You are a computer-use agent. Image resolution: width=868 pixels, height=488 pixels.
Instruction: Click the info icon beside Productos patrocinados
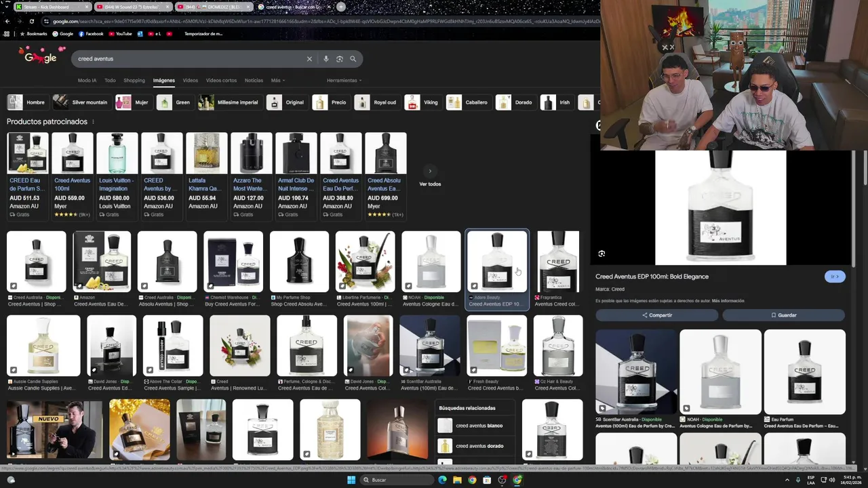pos(93,122)
